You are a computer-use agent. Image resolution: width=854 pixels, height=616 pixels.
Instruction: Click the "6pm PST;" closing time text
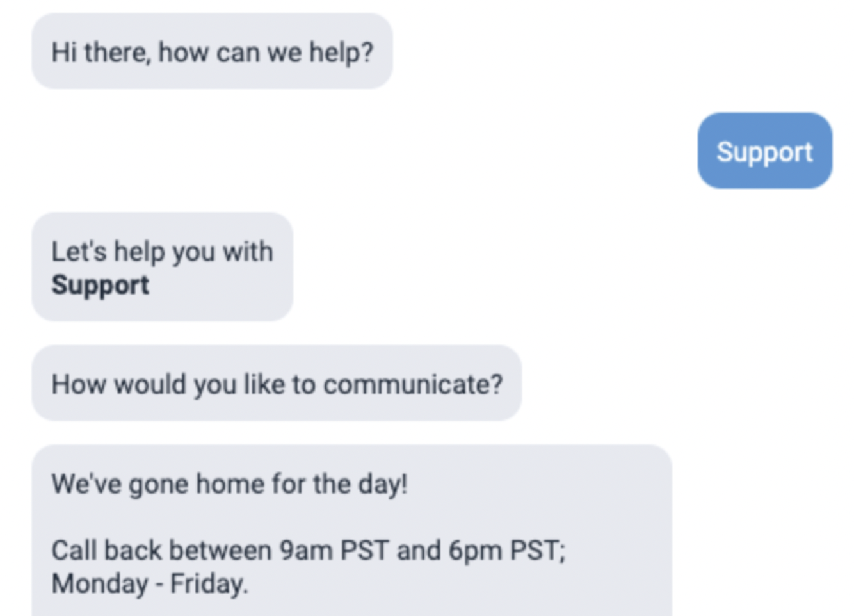tap(506, 551)
